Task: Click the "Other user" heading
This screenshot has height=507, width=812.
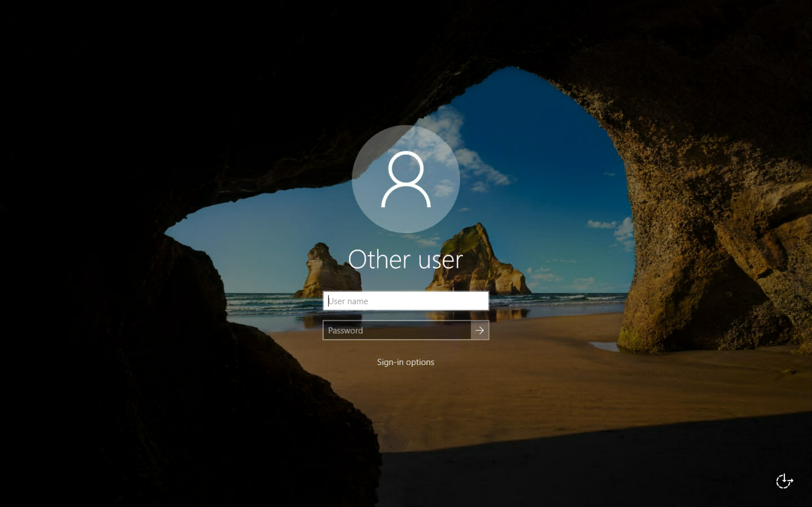Action: click(405, 259)
